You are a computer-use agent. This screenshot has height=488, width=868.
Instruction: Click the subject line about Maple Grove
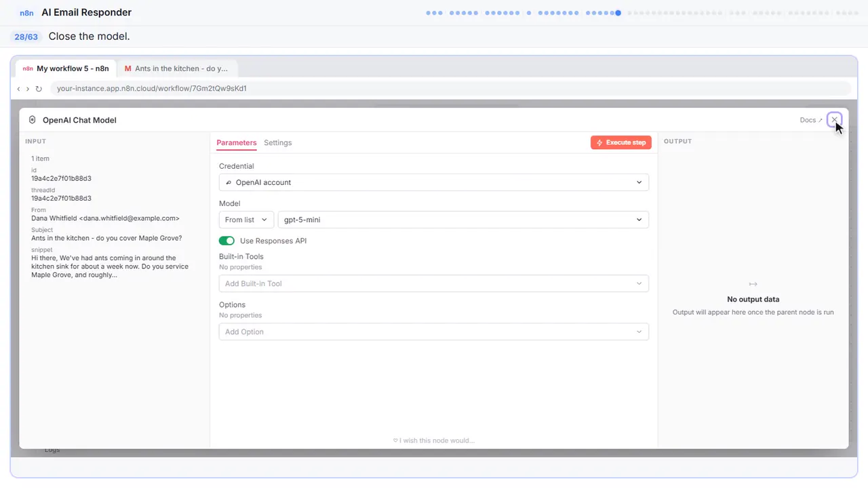pos(106,238)
